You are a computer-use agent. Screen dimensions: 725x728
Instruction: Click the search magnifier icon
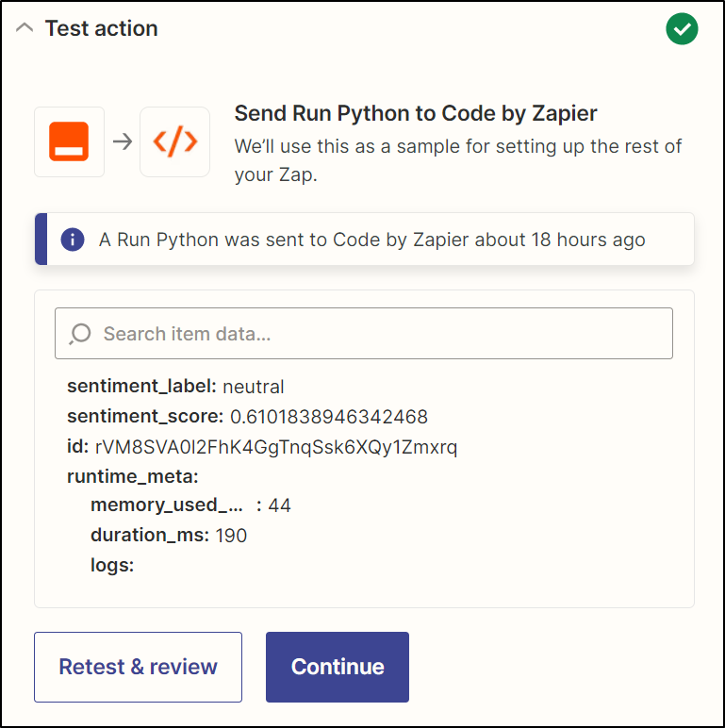point(80,334)
